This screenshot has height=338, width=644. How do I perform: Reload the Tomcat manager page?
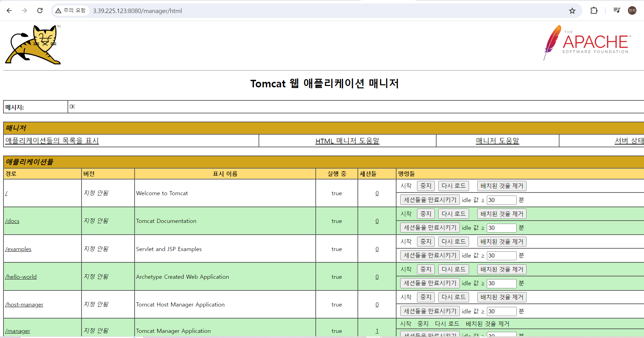[x=40, y=11]
